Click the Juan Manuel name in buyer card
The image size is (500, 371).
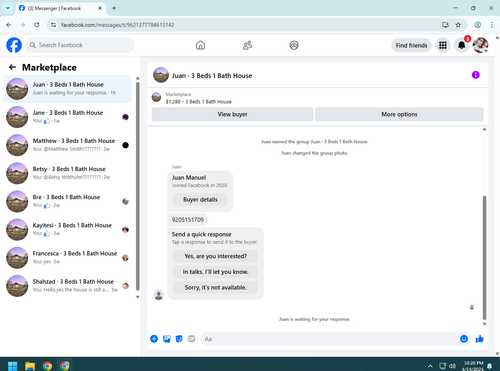[x=189, y=178]
